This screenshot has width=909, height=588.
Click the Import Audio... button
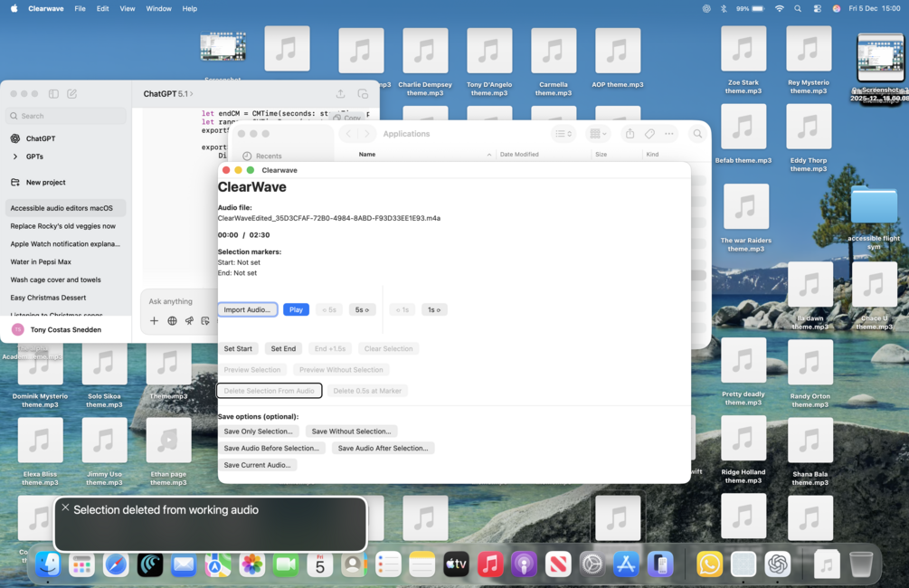(248, 309)
